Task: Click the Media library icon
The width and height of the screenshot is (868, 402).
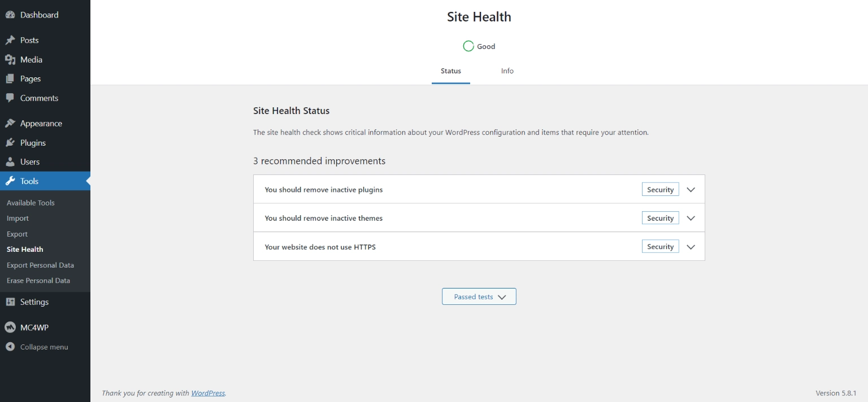Action: tap(10, 59)
